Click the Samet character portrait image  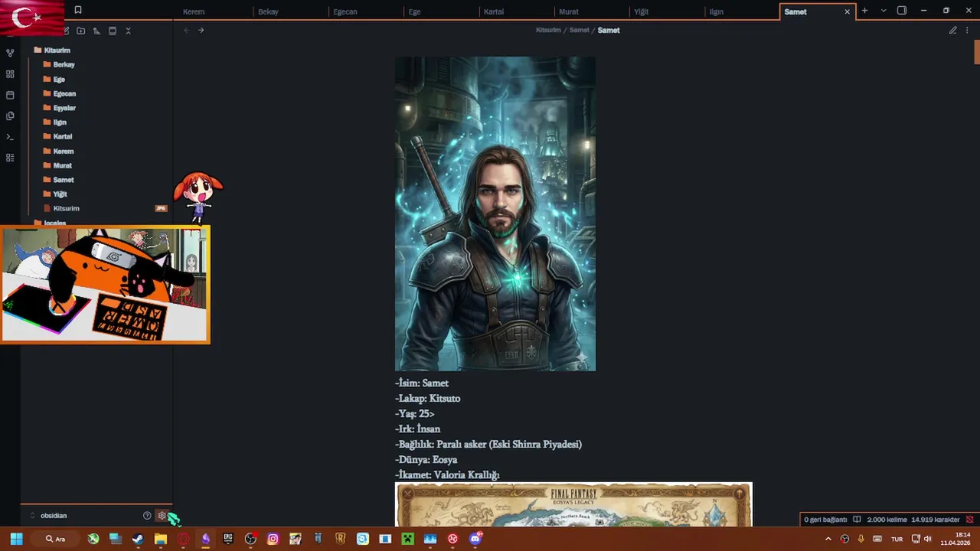495,214
